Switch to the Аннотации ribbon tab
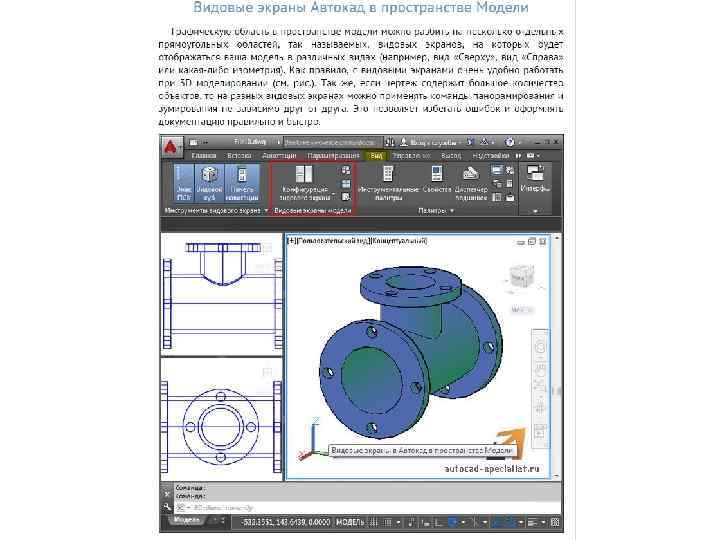Viewport: 720px width, 540px height. point(279,156)
